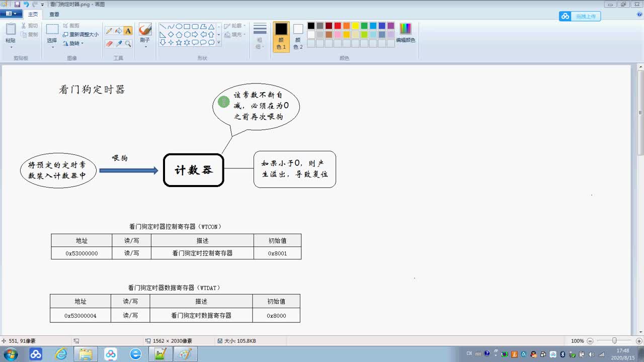Select 颜色 1 foreground color box
This screenshot has height=362, width=644.
click(x=281, y=37)
